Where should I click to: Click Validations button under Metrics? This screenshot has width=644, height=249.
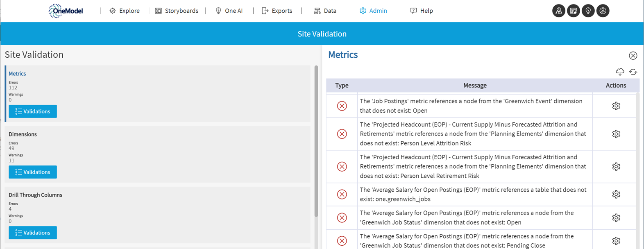click(33, 111)
